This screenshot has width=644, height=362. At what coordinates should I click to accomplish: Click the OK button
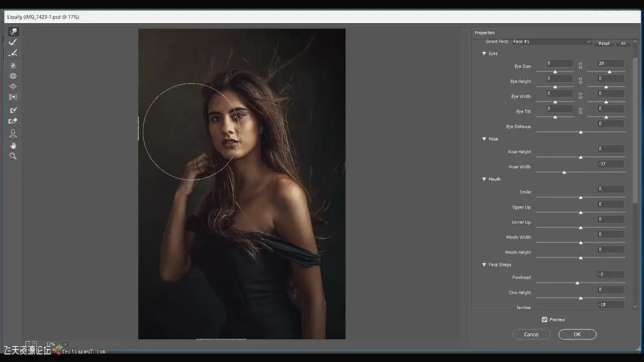point(577,334)
